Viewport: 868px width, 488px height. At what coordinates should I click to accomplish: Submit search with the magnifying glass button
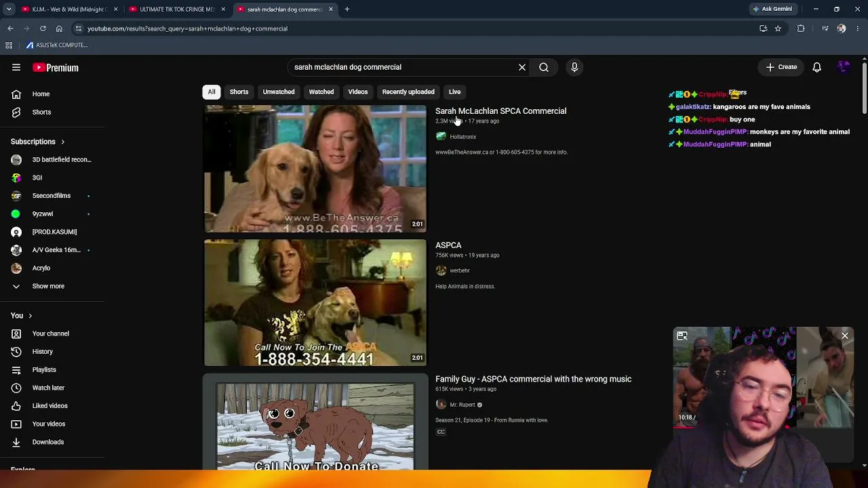544,67
